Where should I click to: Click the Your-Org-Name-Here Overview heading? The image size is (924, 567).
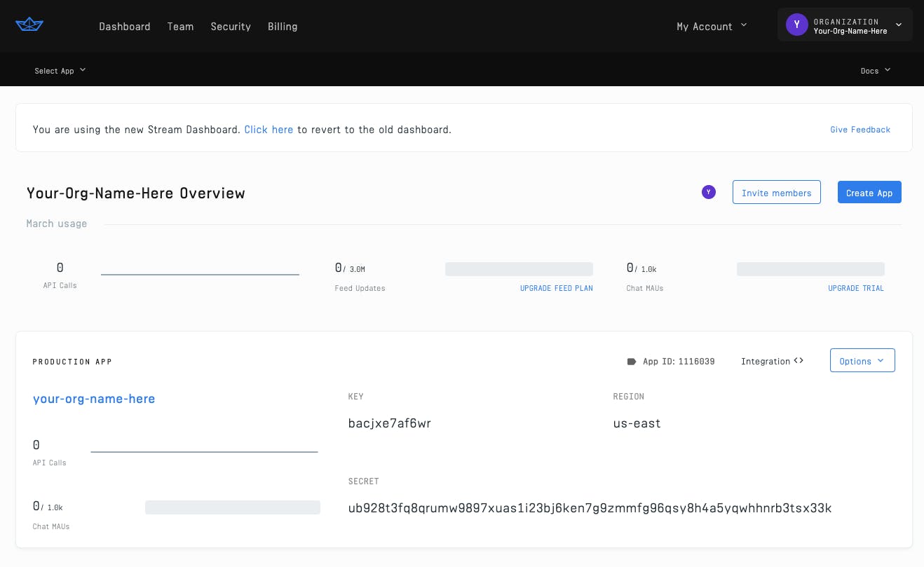(136, 193)
